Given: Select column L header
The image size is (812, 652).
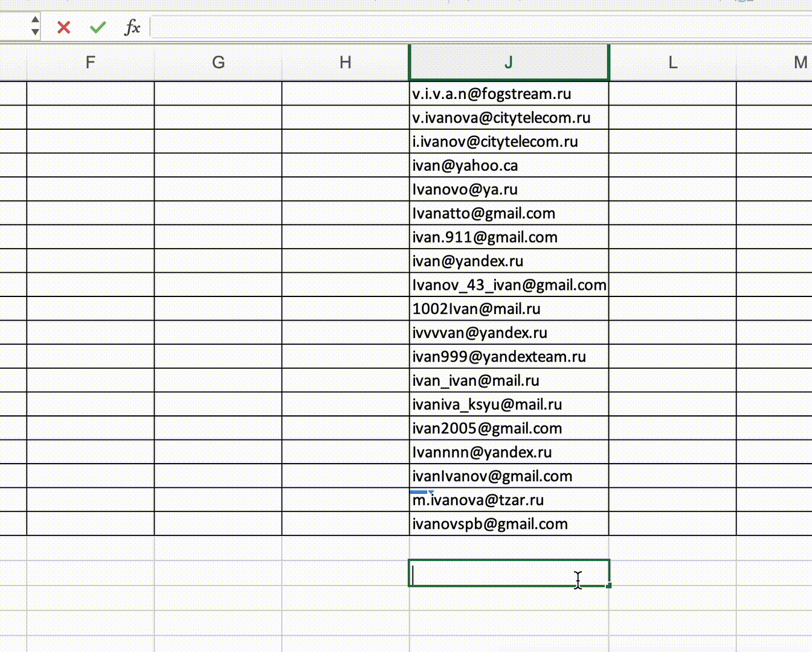Looking at the screenshot, I should 672,62.
